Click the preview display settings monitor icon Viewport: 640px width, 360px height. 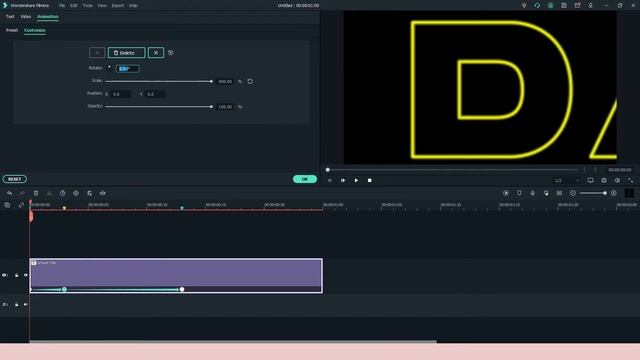tap(591, 180)
